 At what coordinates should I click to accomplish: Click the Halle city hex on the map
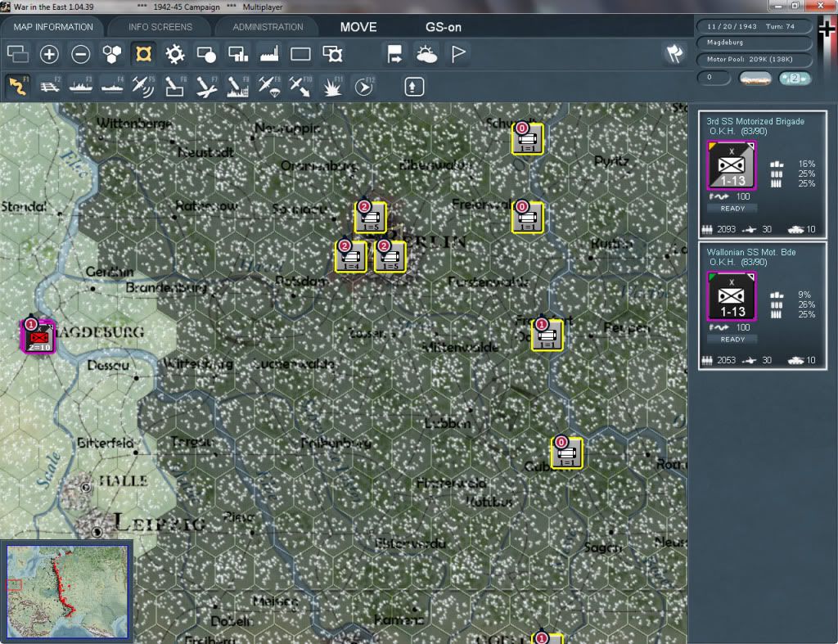pyautogui.click(x=85, y=487)
